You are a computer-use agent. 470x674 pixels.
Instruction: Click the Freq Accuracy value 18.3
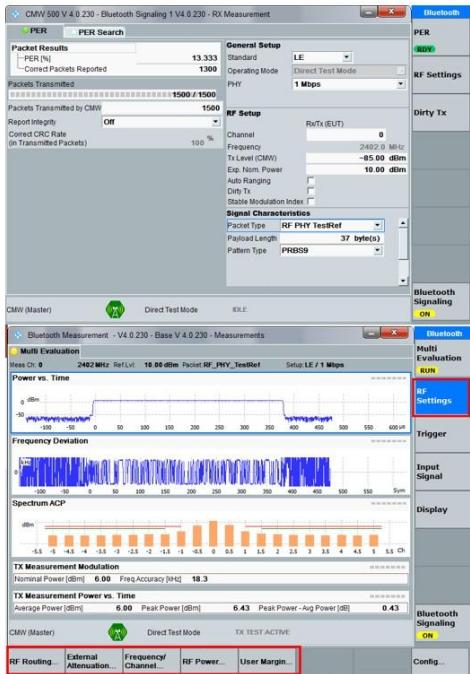pos(200,579)
